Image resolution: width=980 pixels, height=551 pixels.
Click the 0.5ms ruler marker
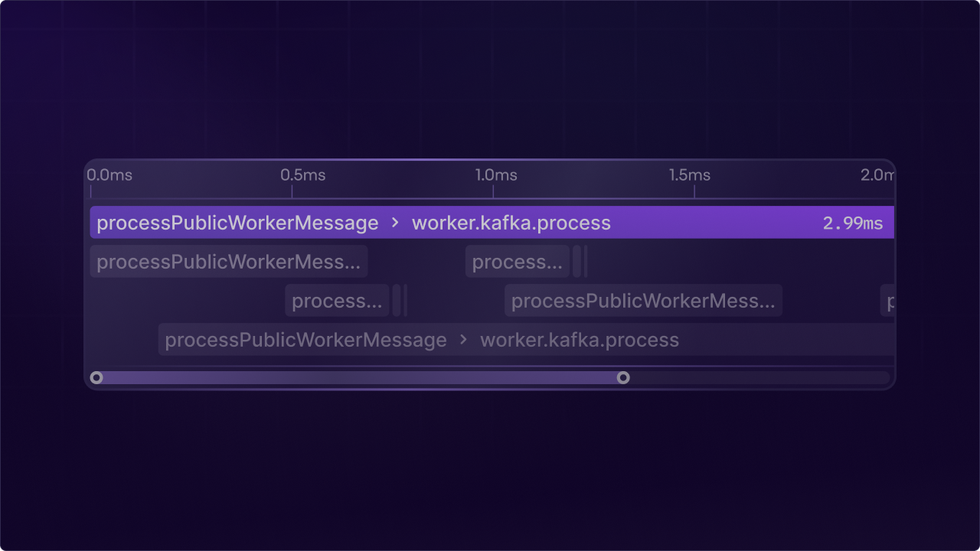point(303,174)
